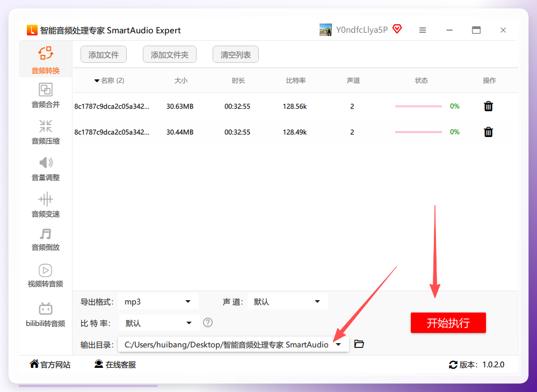Screen dimensions: 537x392
Task: Open the Audio Speed Change (音频变速) icon
Action: pyautogui.click(x=46, y=199)
